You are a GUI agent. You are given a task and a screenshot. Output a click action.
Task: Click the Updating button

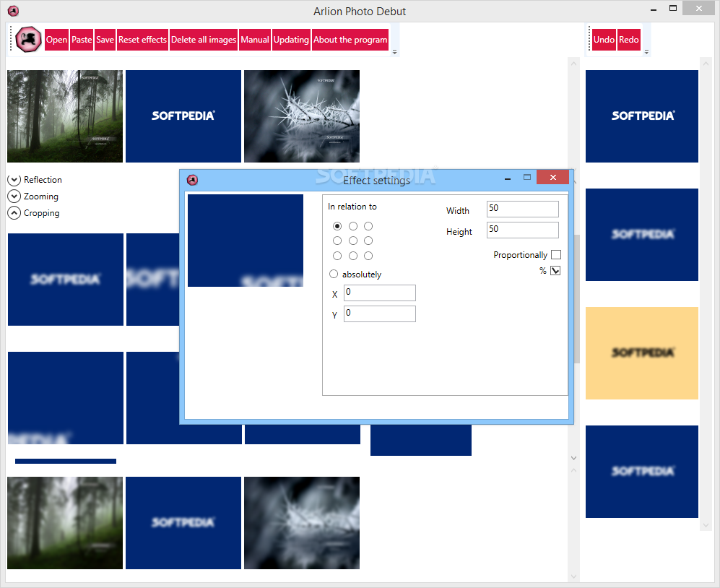tap(291, 40)
